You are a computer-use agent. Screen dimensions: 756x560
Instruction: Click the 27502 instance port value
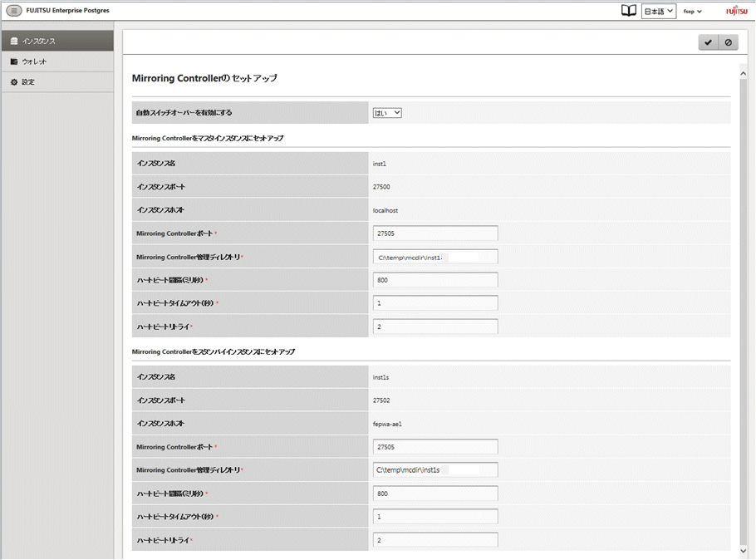coord(381,400)
